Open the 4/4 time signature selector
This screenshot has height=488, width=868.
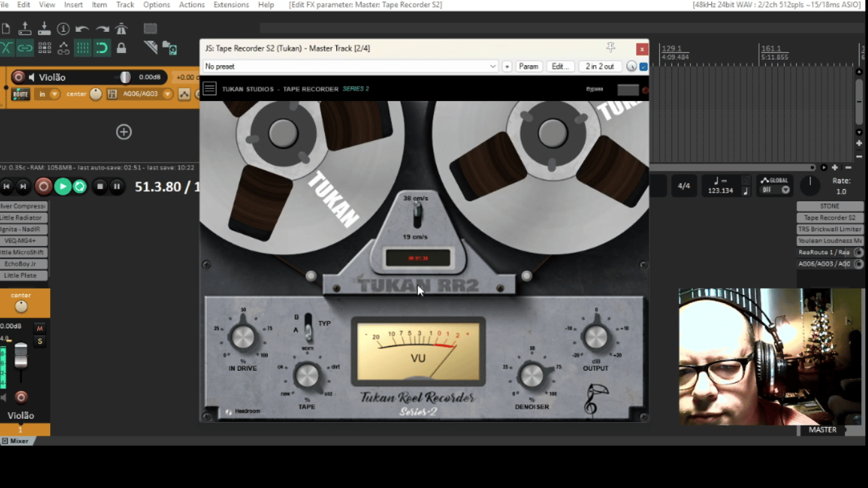(684, 185)
